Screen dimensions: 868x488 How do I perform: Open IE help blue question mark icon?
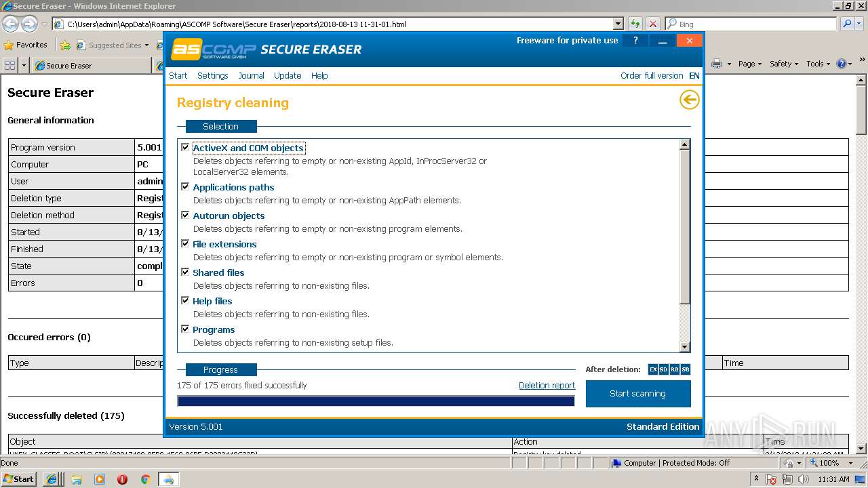tap(842, 64)
